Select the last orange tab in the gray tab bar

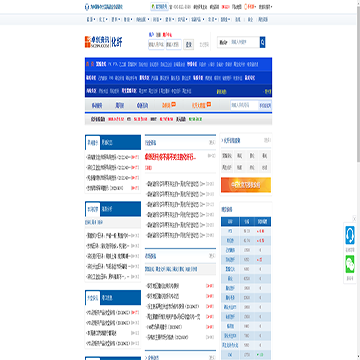201,105
